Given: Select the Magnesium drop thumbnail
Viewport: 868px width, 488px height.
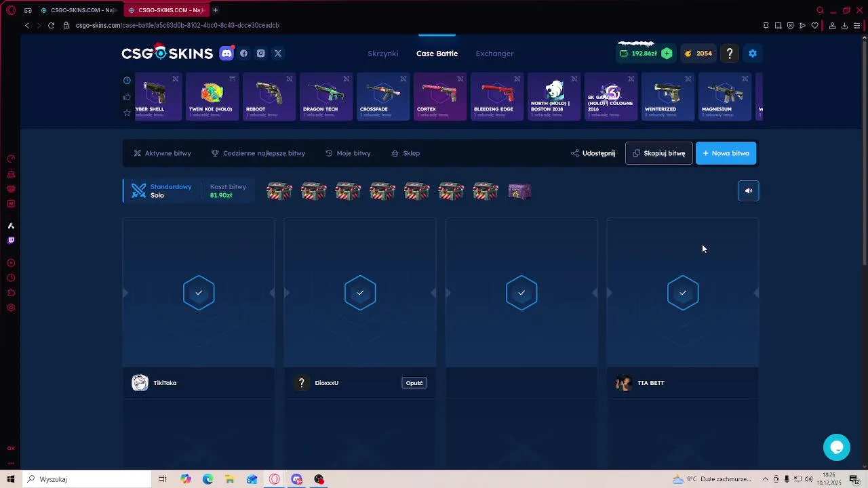Looking at the screenshot, I should coord(725,96).
